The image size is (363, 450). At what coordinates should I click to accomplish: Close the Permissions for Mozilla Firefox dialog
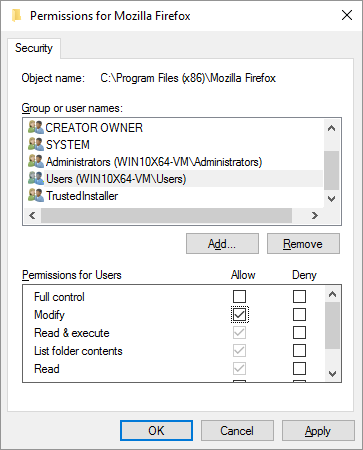tap(347, 15)
